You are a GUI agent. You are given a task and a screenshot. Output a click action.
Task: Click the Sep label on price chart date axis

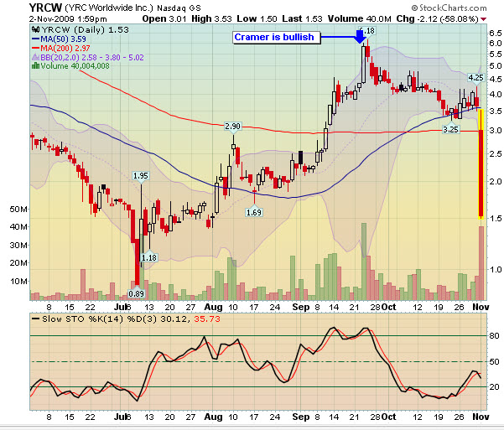tap(301, 308)
